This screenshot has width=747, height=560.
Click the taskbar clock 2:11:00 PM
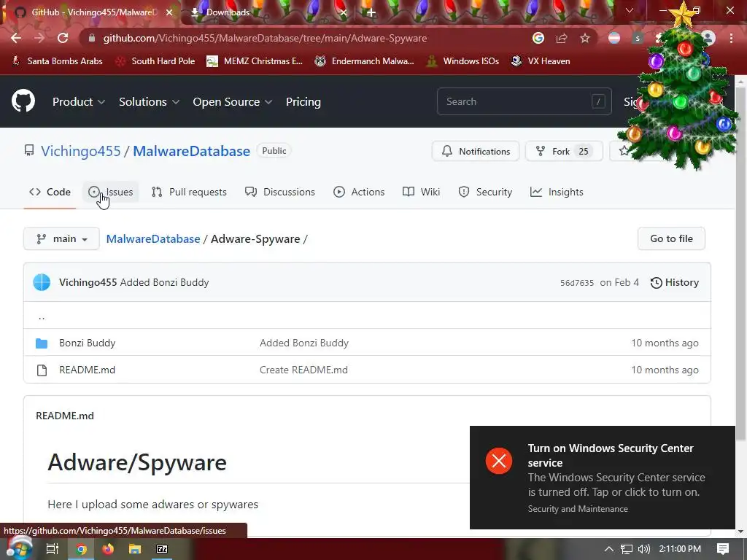(681, 549)
